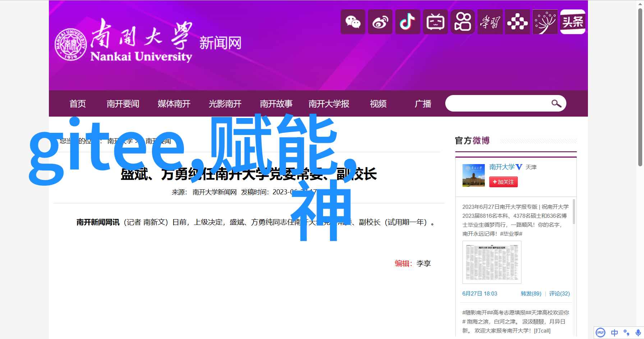Open the 视频 navigation item

pos(378,104)
